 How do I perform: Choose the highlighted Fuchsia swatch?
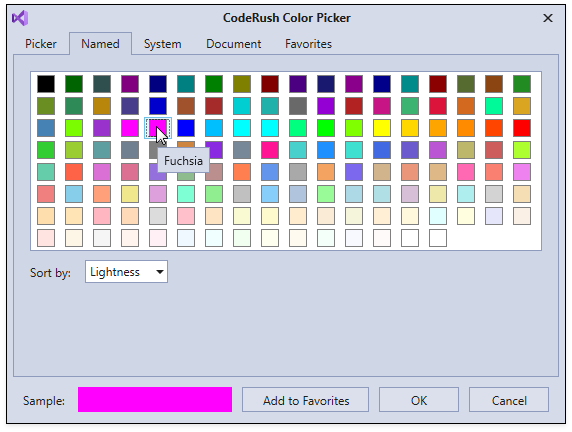[x=158, y=128]
